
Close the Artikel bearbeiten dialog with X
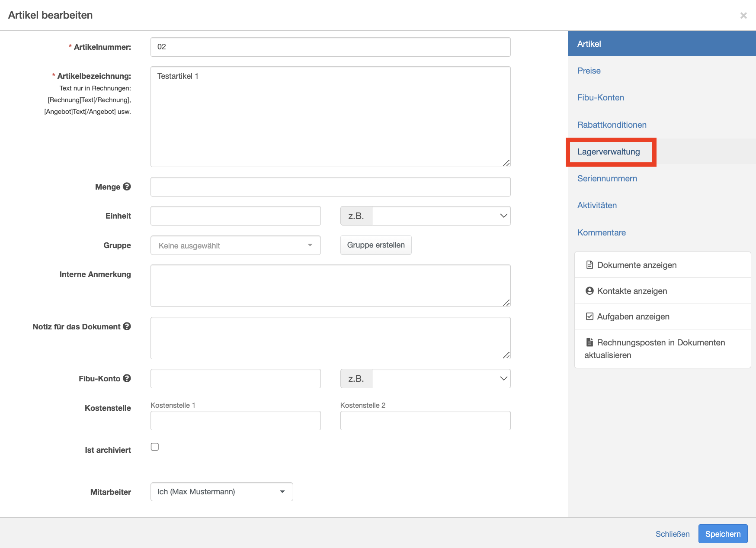tap(743, 16)
